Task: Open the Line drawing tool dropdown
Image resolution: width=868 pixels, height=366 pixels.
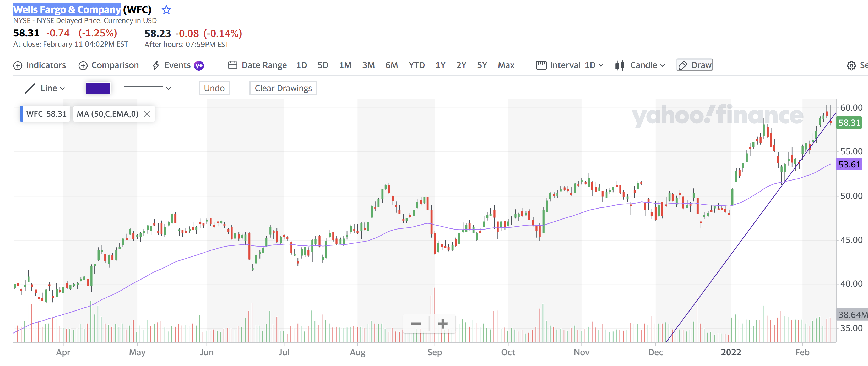Action: point(53,88)
